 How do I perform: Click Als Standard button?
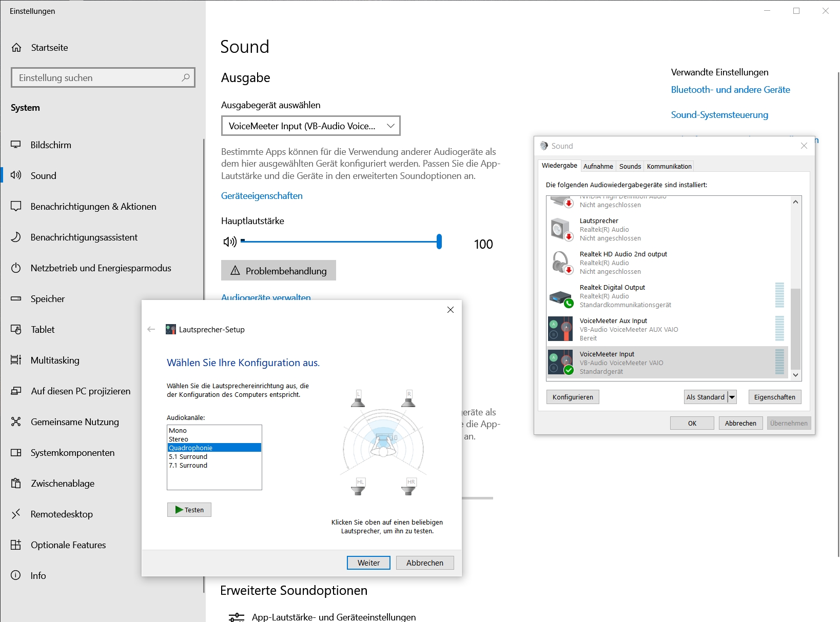pos(706,397)
